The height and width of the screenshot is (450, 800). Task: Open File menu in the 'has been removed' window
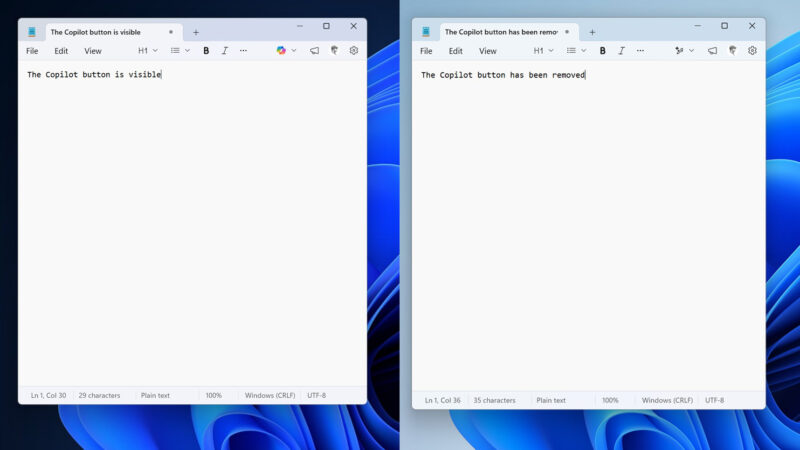point(426,51)
